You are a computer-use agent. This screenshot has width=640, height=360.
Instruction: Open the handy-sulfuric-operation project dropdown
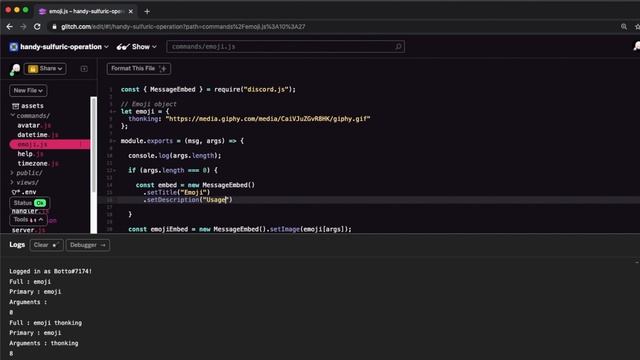64,47
